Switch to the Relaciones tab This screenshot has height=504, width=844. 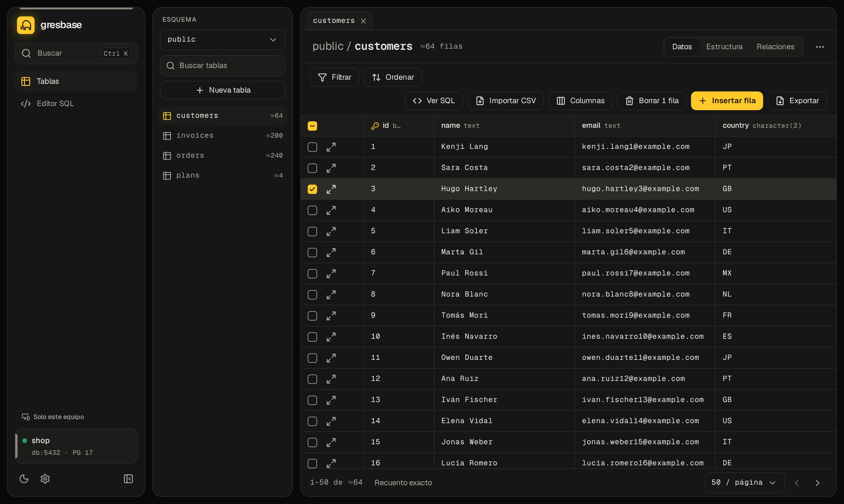pyautogui.click(x=775, y=47)
